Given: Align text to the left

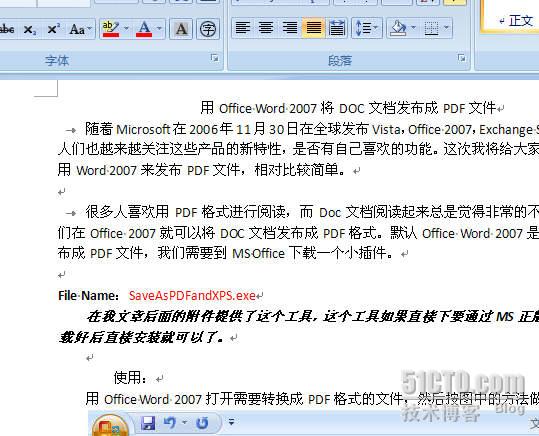Looking at the screenshot, I should pyautogui.click(x=243, y=28).
